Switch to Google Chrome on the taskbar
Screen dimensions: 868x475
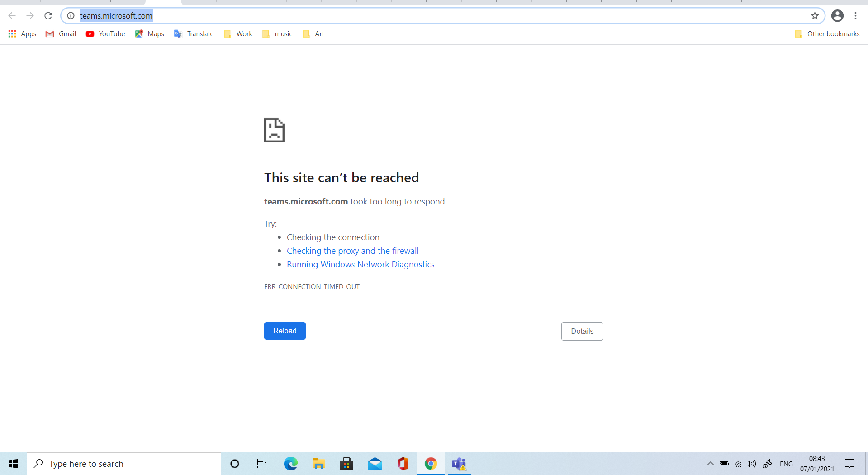(x=431, y=464)
